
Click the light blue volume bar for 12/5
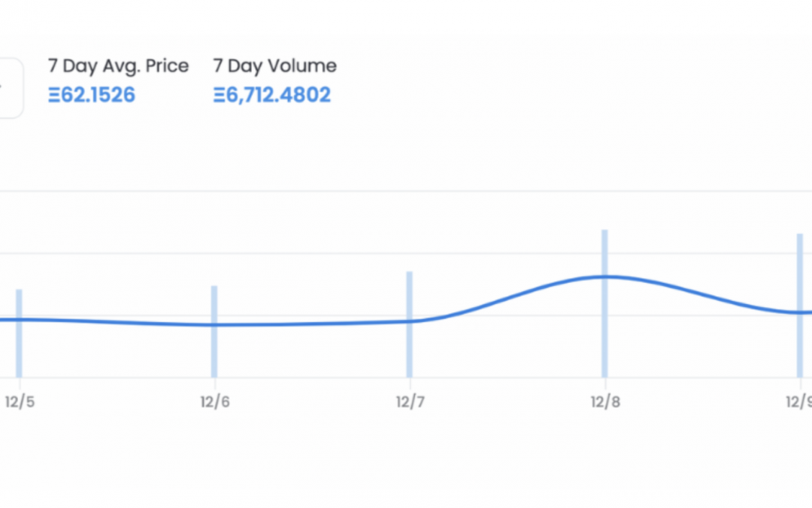tap(19, 333)
